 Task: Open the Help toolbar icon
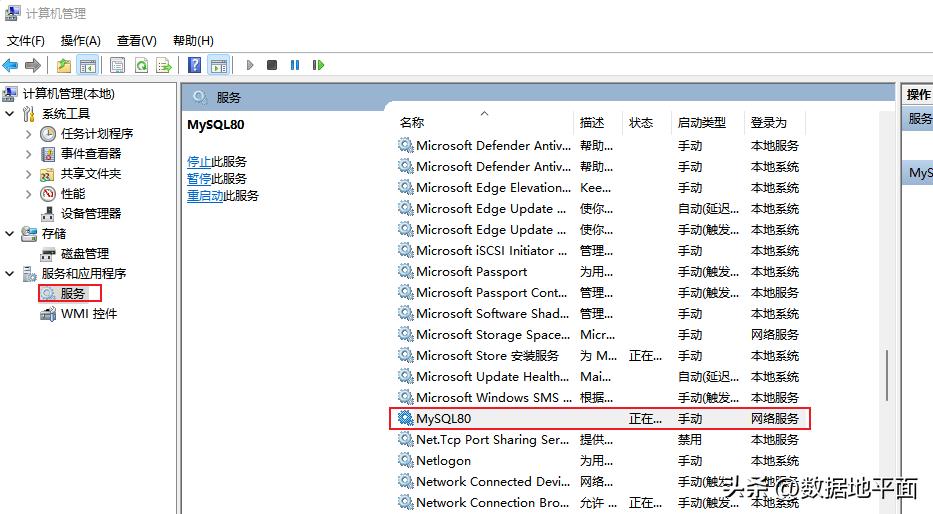(195, 65)
